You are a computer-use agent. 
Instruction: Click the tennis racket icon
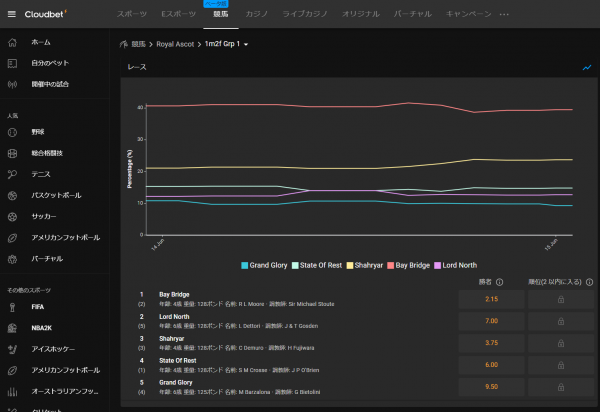click(12, 174)
